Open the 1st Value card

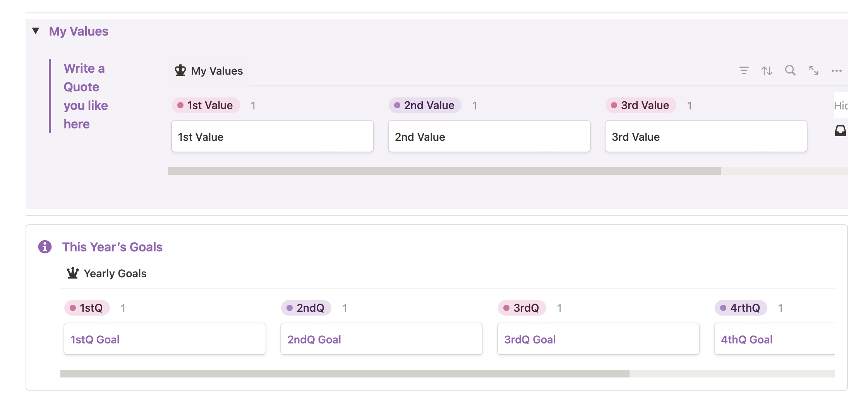(272, 137)
